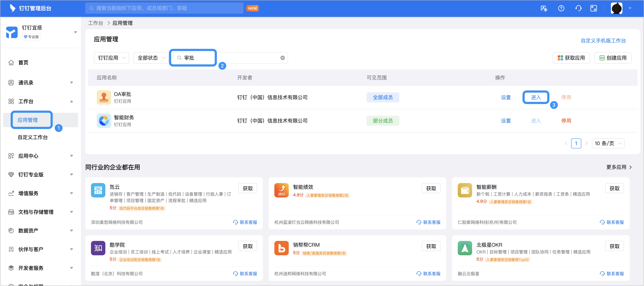
Task: Click the help question mark icon
Action: [561, 8]
